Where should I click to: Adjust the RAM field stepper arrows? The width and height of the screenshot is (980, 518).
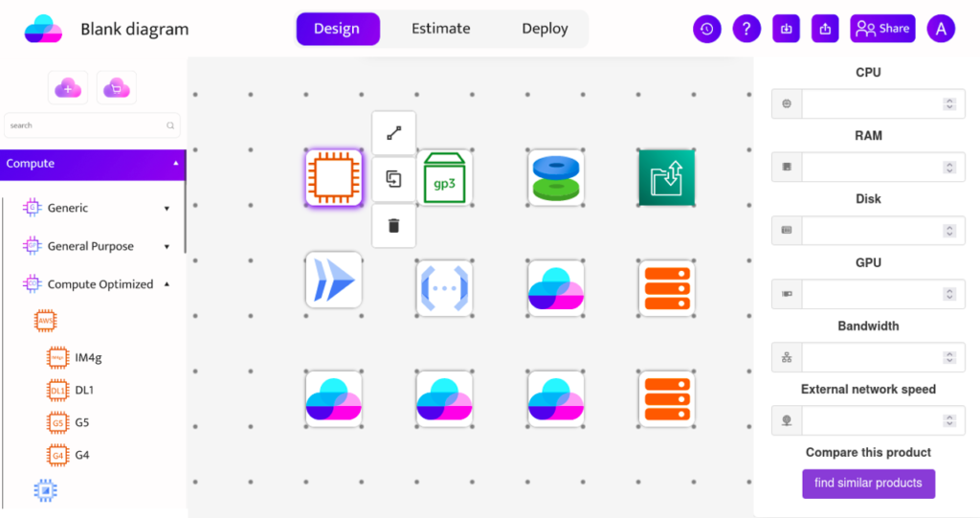pyautogui.click(x=949, y=167)
